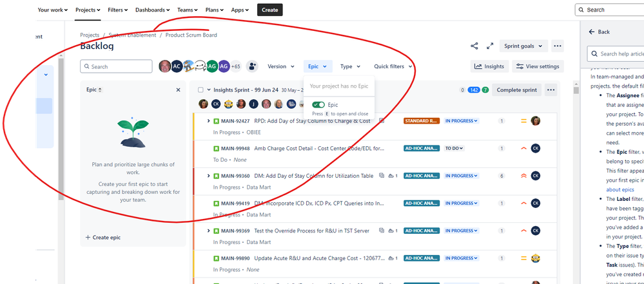This screenshot has width=644, height=284.
Task: Filter by the purple AG avatar
Action: tap(224, 66)
